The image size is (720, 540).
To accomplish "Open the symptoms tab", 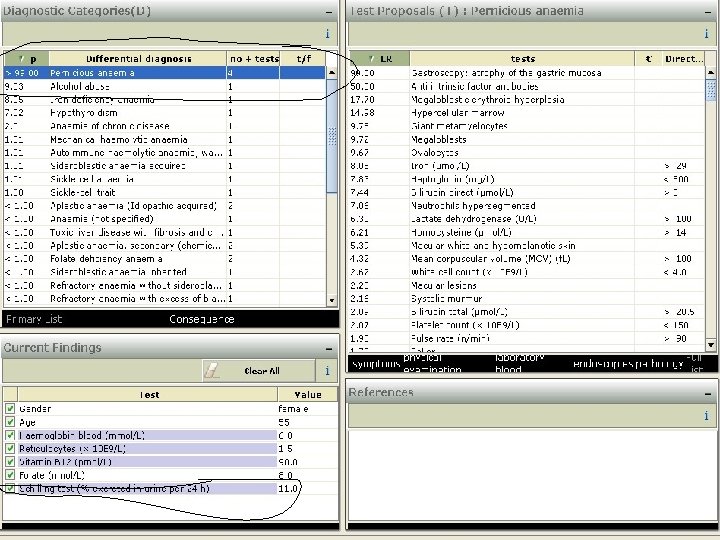I will [x=376, y=364].
